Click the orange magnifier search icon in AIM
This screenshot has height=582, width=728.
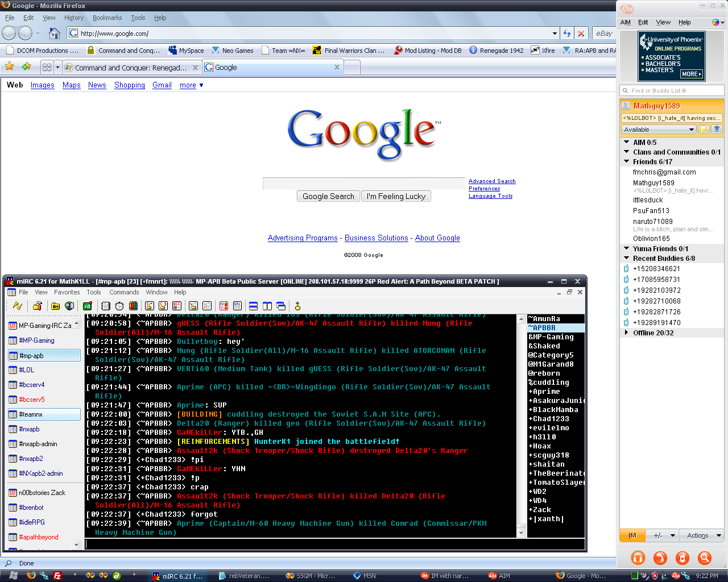tap(704, 558)
